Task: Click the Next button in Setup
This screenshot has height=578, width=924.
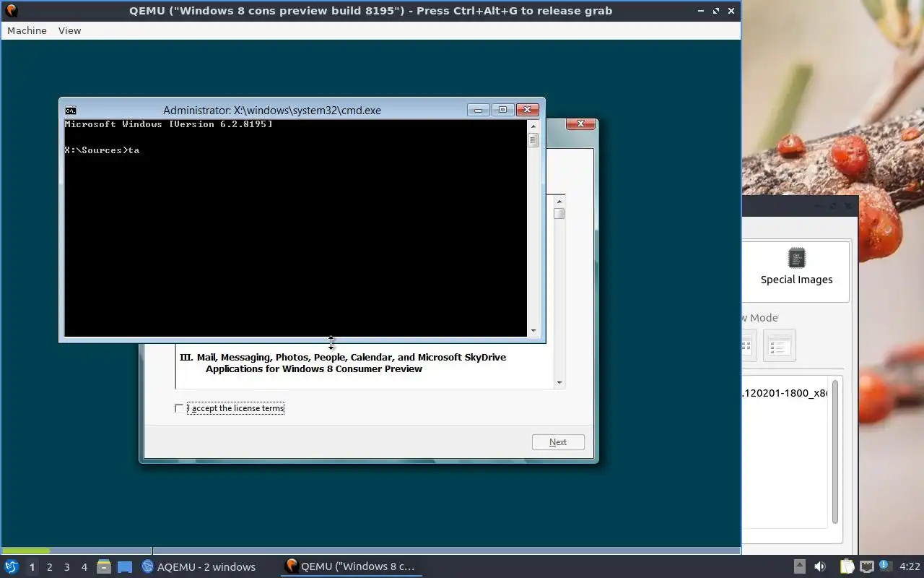Action: [x=558, y=442]
